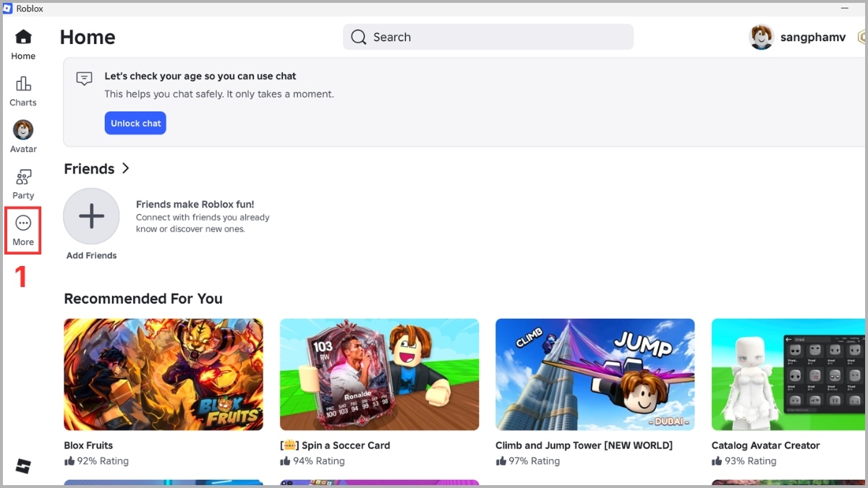Open the Blox Fruits game title
Image resolution: width=868 pixels, height=488 pixels.
pyautogui.click(x=88, y=445)
